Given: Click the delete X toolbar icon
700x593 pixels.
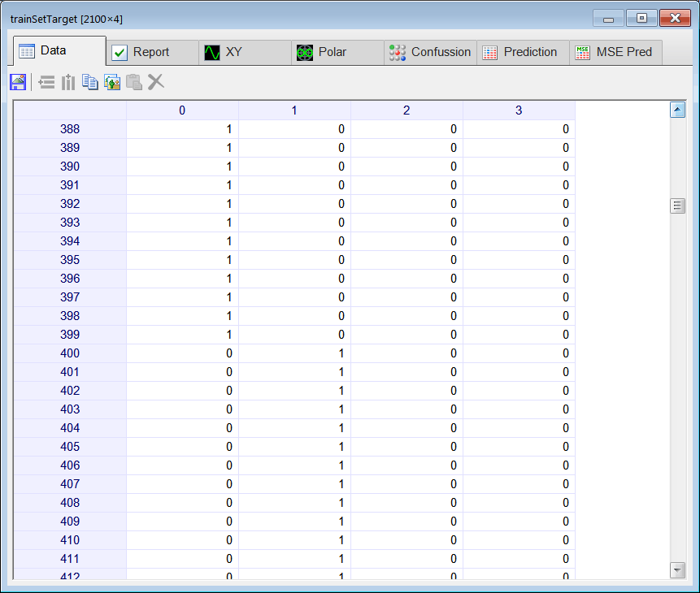Looking at the screenshot, I should [156, 82].
